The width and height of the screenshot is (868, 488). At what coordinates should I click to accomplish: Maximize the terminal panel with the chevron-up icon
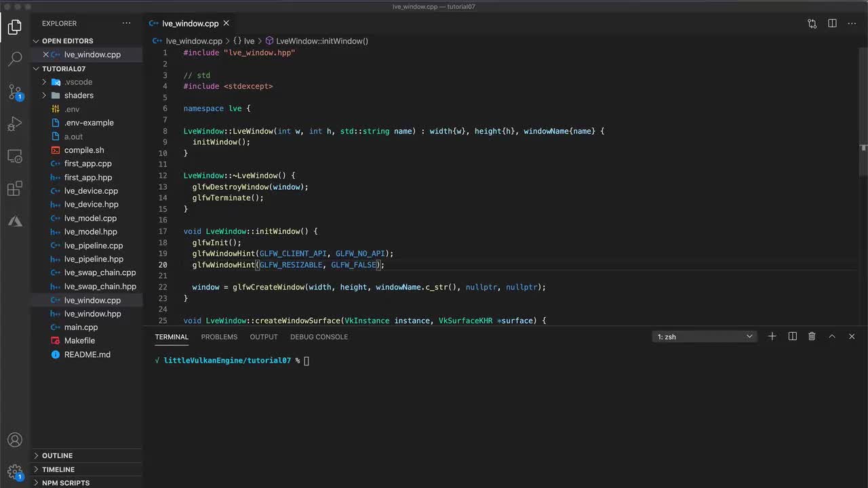point(832,336)
